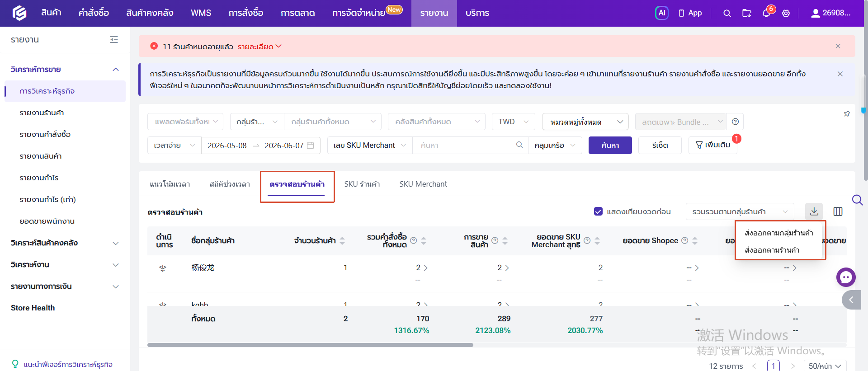The width and height of the screenshot is (868, 371).
Task: Click help icon next to รวมคำสั่งซื้อทั้งหมด
Action: (413, 240)
